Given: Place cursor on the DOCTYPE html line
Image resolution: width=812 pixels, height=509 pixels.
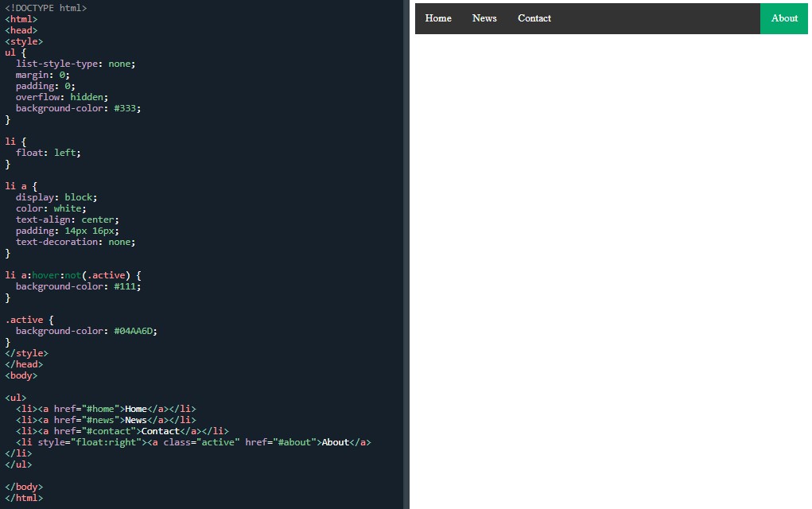Looking at the screenshot, I should tap(46, 8).
